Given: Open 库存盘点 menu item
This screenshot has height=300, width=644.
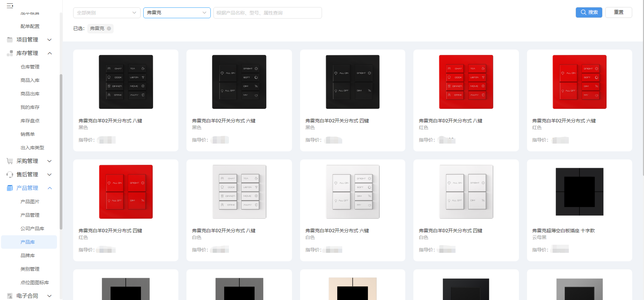Looking at the screenshot, I should coord(30,121).
